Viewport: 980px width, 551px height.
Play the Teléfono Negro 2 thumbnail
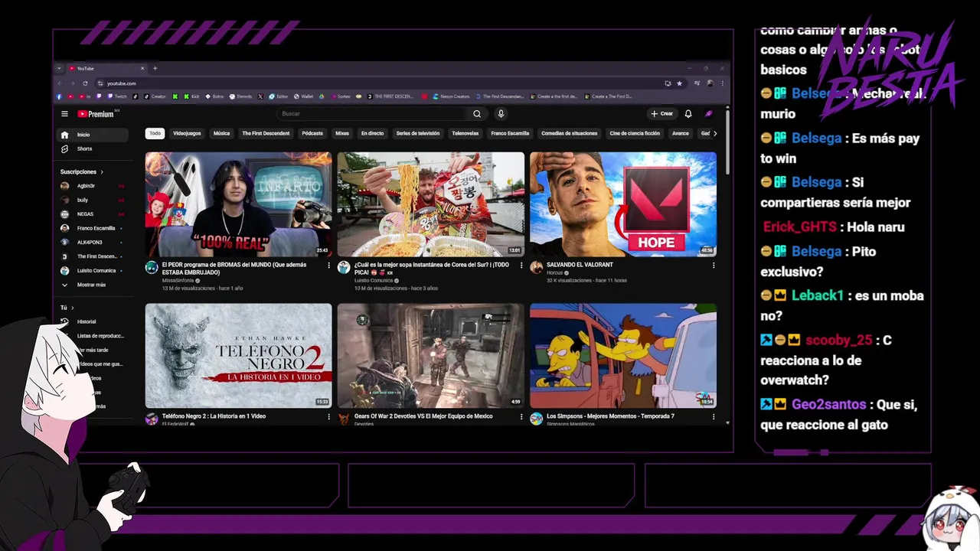(239, 356)
